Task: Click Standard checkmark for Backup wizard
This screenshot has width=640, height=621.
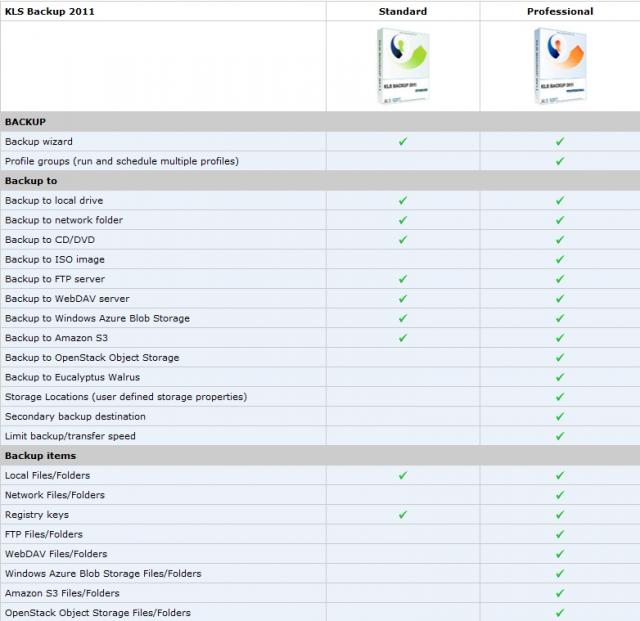Action: coord(403,142)
